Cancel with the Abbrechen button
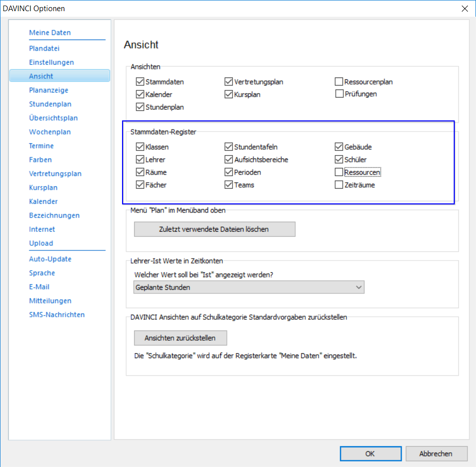 437,454
